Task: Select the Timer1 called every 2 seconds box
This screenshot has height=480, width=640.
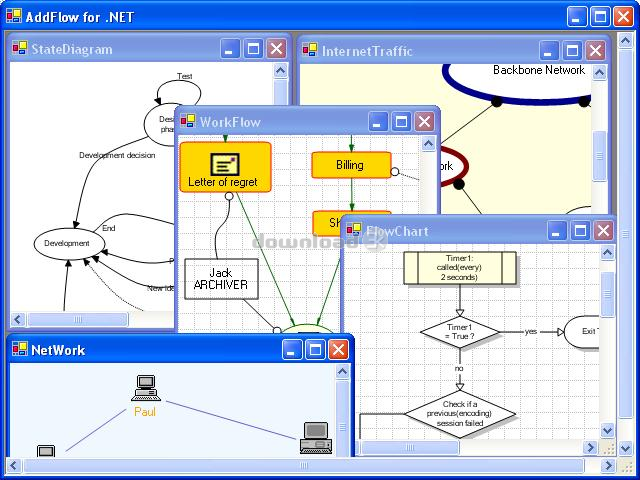Action: click(x=460, y=268)
